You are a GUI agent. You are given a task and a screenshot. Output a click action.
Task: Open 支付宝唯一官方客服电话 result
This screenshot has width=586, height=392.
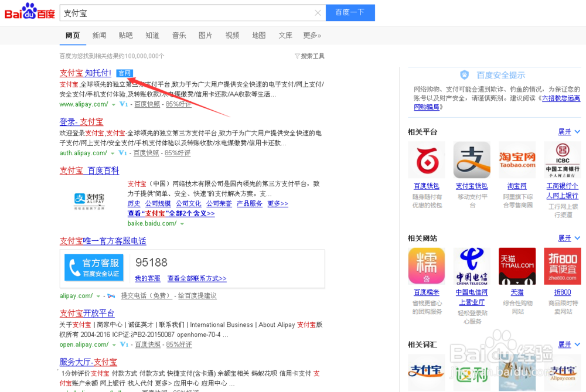coord(103,241)
